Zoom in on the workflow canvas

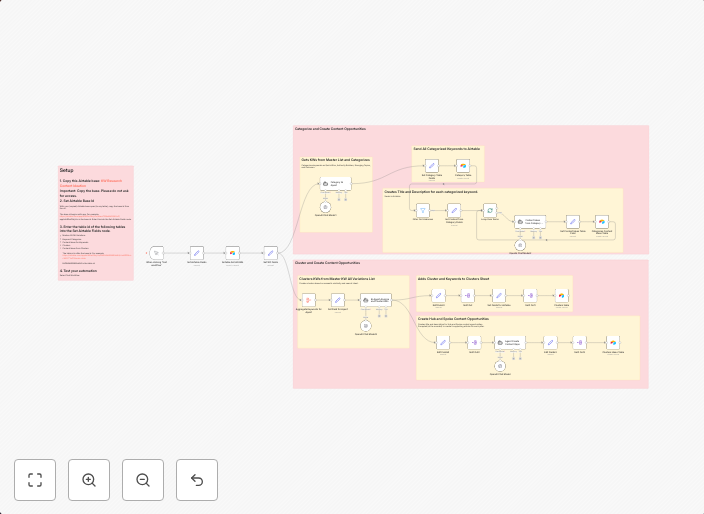coord(89,480)
